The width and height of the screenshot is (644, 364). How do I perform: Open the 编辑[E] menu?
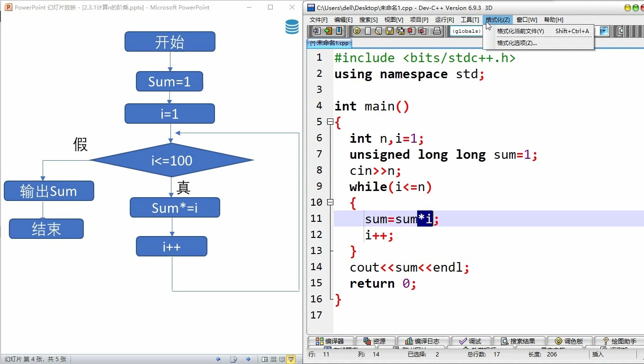[343, 20]
